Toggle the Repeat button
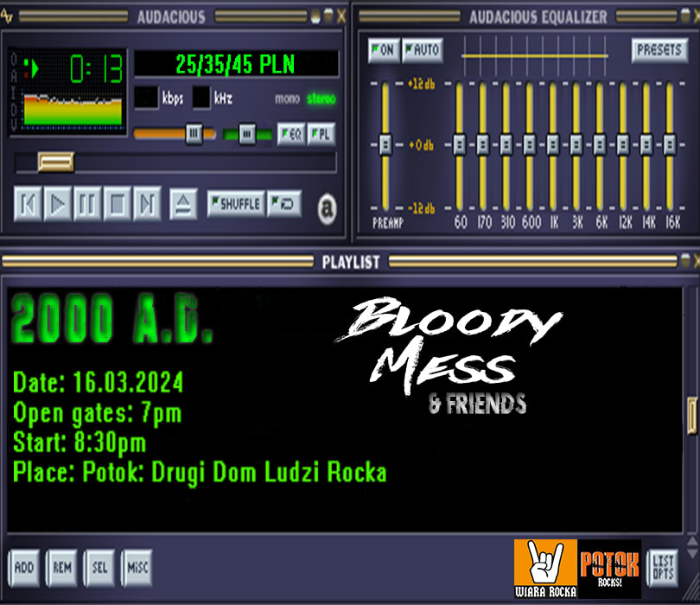This screenshot has height=605, width=700. pos(284,204)
